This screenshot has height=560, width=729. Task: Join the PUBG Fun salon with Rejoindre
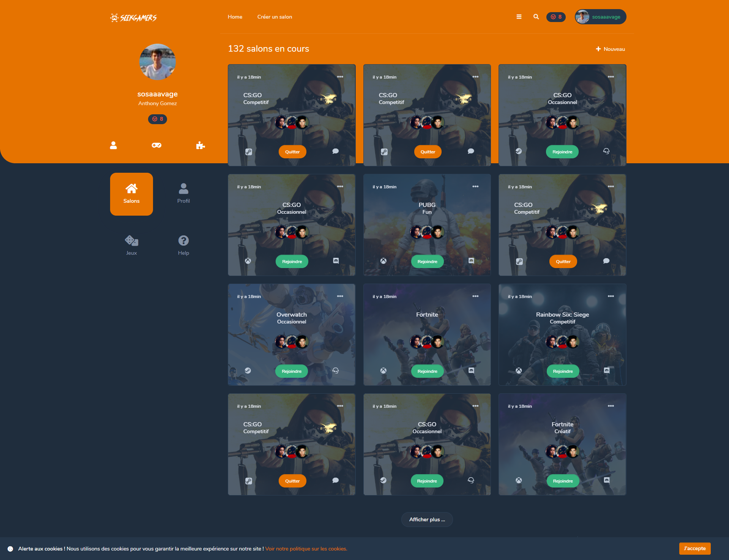[428, 262]
